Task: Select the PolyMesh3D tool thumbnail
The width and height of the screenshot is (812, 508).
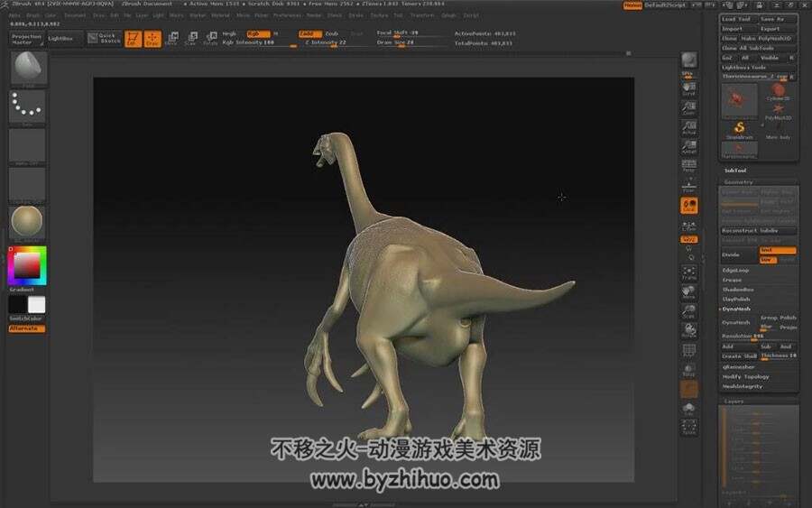Action: [x=778, y=112]
